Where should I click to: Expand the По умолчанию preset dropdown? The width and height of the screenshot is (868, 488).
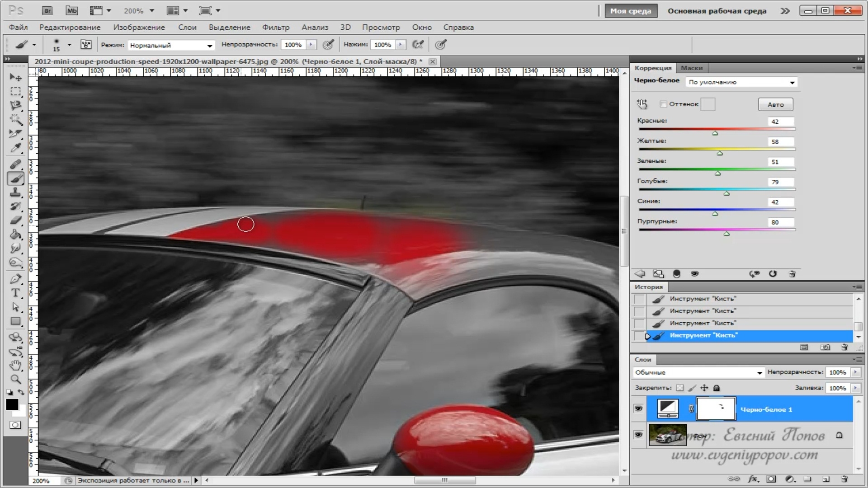741,82
